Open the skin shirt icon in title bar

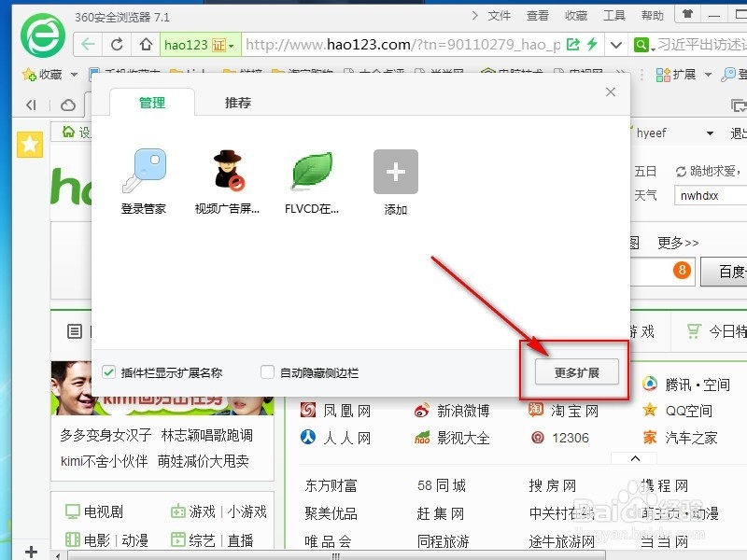click(687, 14)
